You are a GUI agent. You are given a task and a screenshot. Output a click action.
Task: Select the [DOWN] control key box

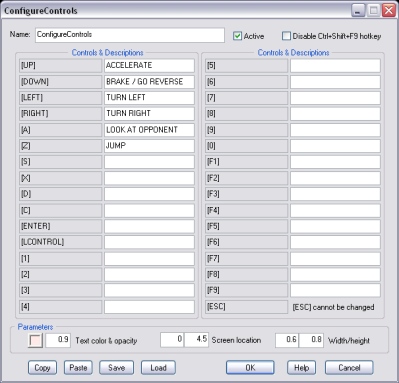coord(60,82)
